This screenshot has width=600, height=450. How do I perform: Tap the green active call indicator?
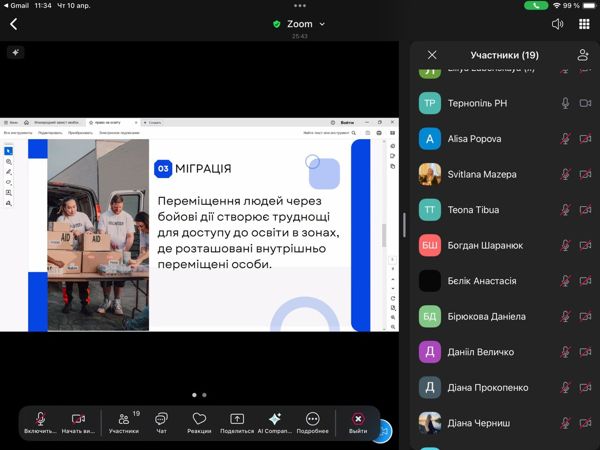click(x=536, y=6)
